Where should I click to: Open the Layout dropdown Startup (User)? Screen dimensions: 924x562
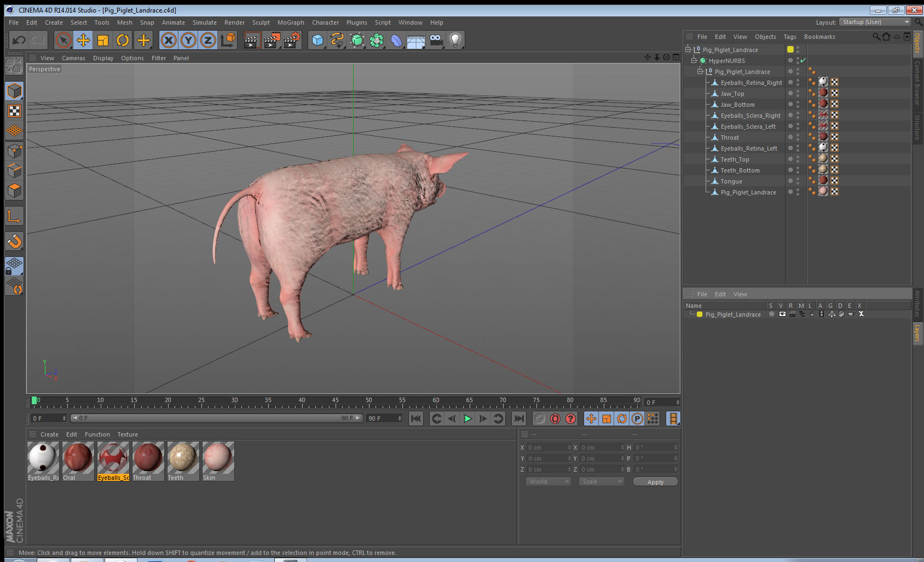point(875,22)
